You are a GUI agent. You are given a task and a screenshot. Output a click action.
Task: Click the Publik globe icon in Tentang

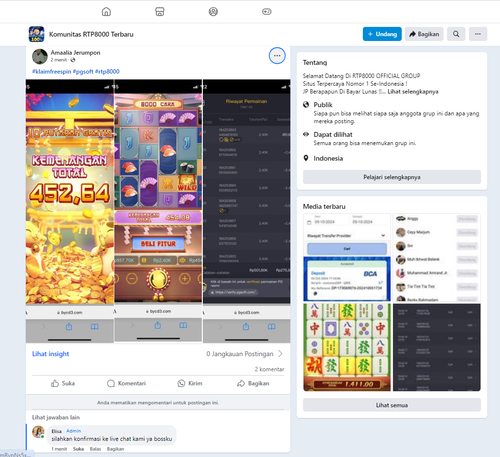click(x=306, y=105)
